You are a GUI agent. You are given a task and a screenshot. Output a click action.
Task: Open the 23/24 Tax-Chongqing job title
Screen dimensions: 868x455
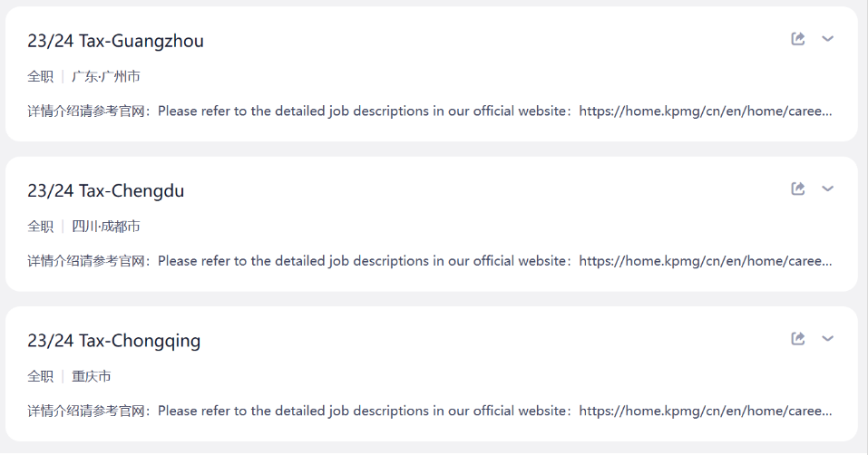114,341
